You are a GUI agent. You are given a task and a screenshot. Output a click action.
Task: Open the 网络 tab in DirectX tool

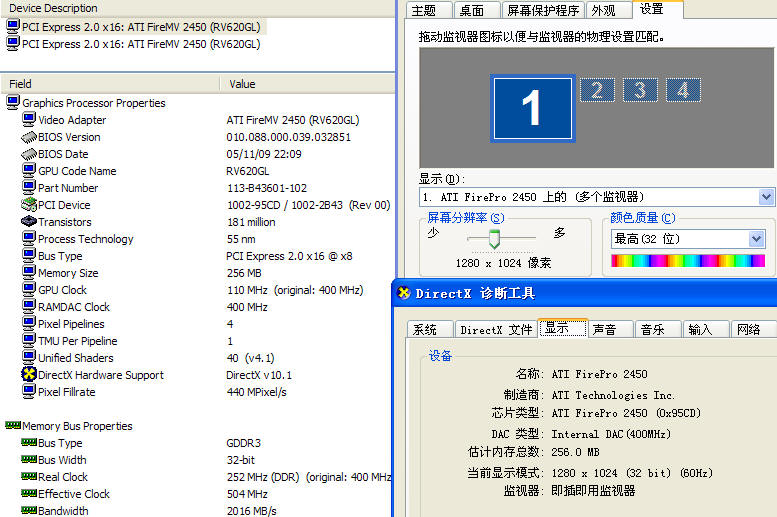pos(754,329)
